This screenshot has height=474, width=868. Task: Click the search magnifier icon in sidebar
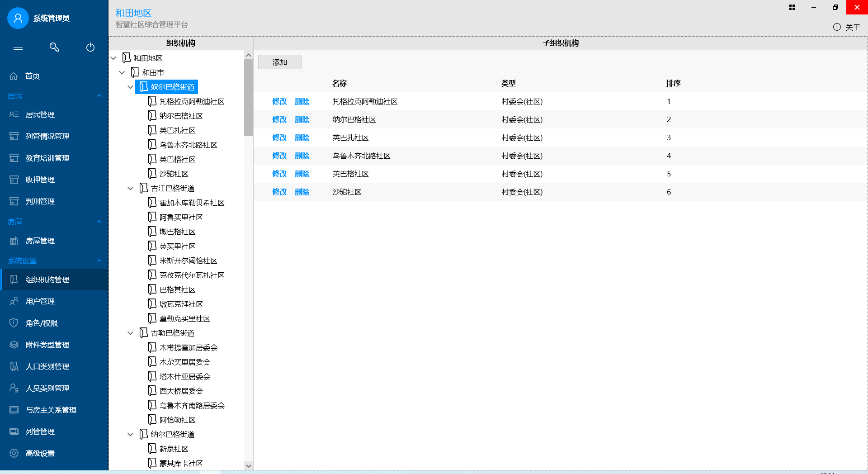(54, 47)
